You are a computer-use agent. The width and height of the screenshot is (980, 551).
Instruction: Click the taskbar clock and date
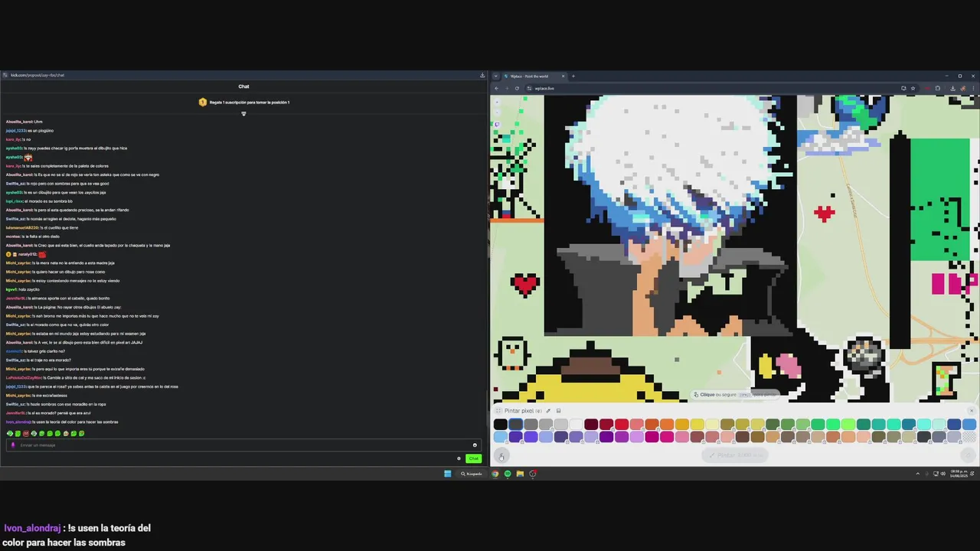tap(959, 474)
